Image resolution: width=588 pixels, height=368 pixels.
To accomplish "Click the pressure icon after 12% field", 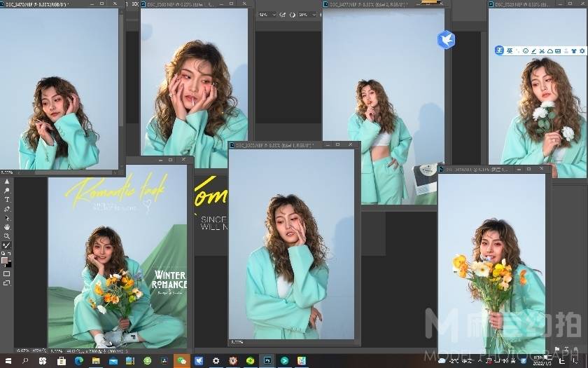I will [x=282, y=15].
